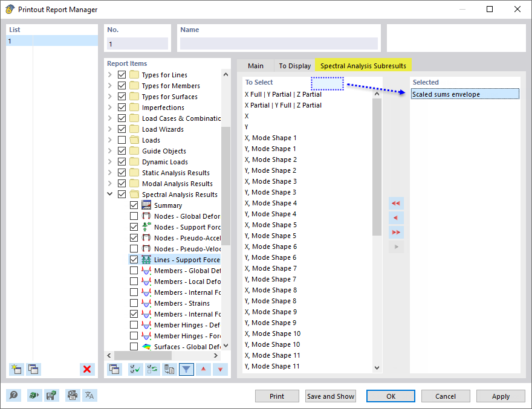Viewport: 532px width, 409px height.
Task: Select 'Scaled sums envelope' in Selected list
Action: click(x=465, y=94)
